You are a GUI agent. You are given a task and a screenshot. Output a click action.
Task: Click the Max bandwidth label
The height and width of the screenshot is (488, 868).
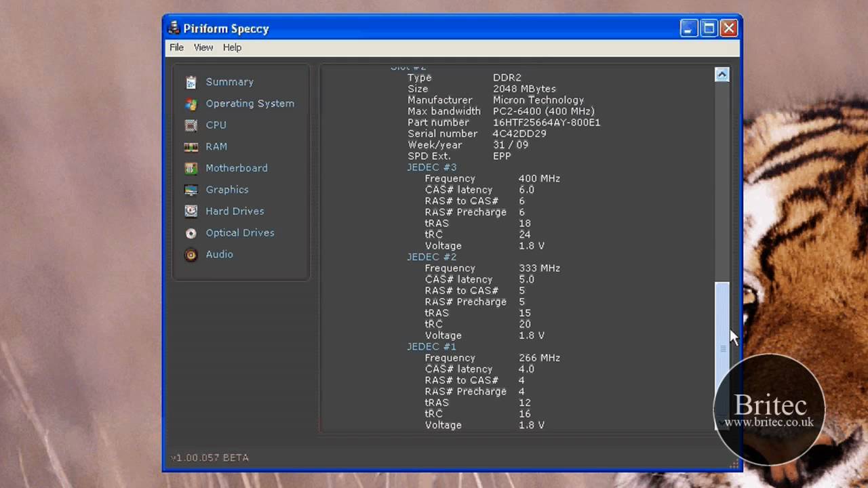click(x=443, y=111)
